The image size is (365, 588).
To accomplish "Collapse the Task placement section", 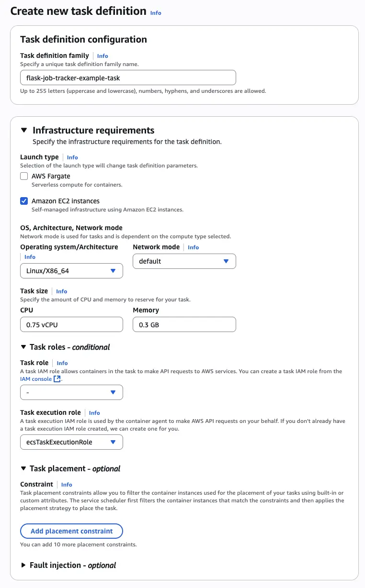I will pyautogui.click(x=23, y=468).
